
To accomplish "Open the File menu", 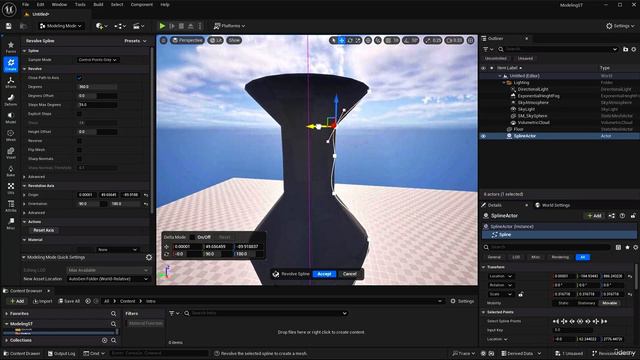I will (x=25, y=4).
